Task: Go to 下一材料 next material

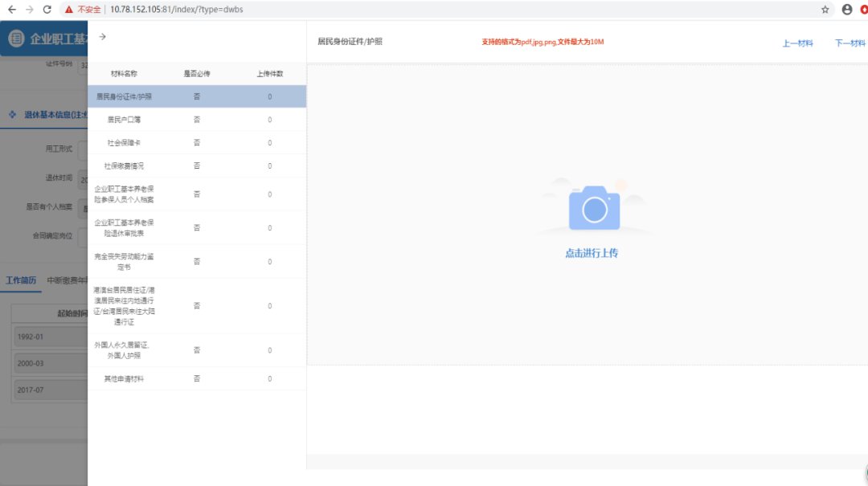Action: [850, 43]
